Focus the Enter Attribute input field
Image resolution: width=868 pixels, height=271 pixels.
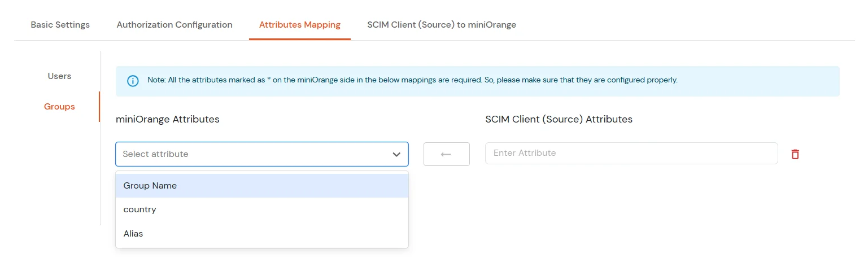point(631,153)
